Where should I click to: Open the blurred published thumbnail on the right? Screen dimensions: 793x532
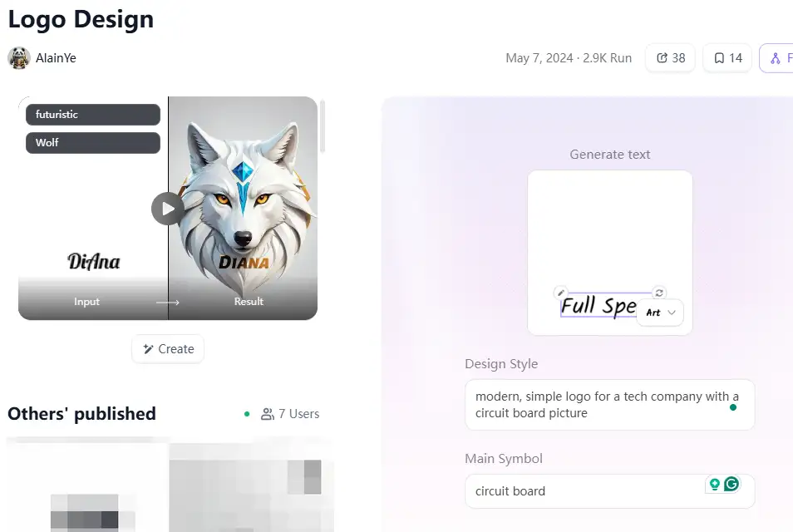(251, 487)
